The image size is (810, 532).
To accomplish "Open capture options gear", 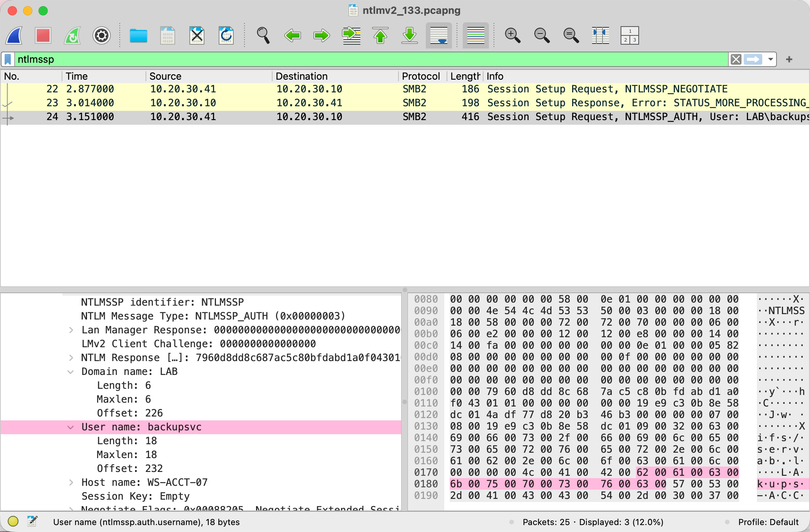I will pos(102,36).
